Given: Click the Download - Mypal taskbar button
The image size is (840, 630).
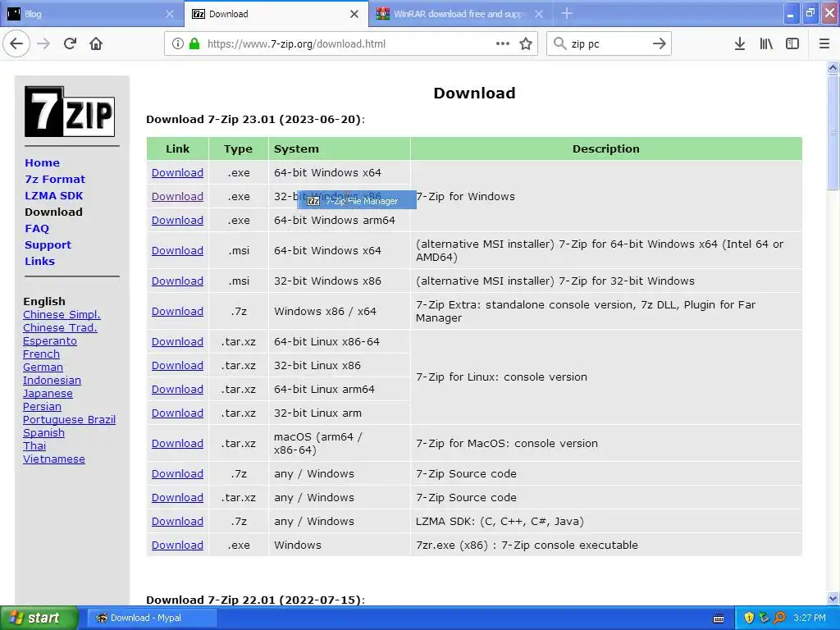Looking at the screenshot, I should [x=152, y=618].
